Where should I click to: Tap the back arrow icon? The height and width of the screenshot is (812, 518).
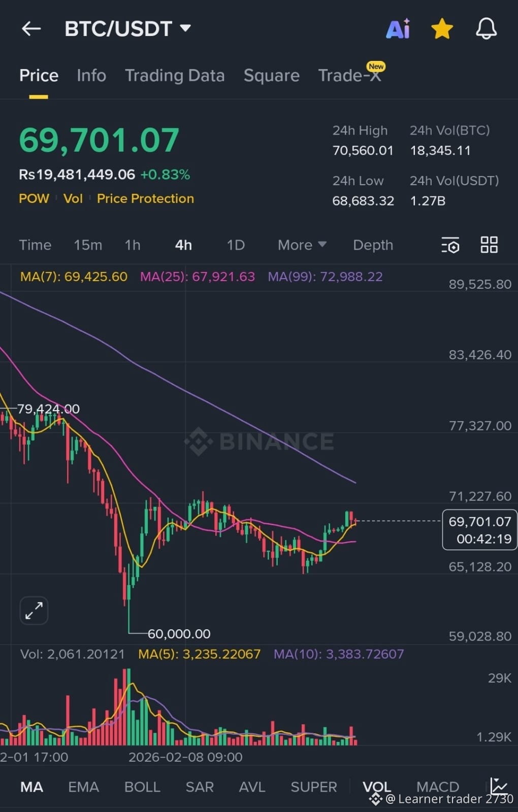[x=31, y=29]
